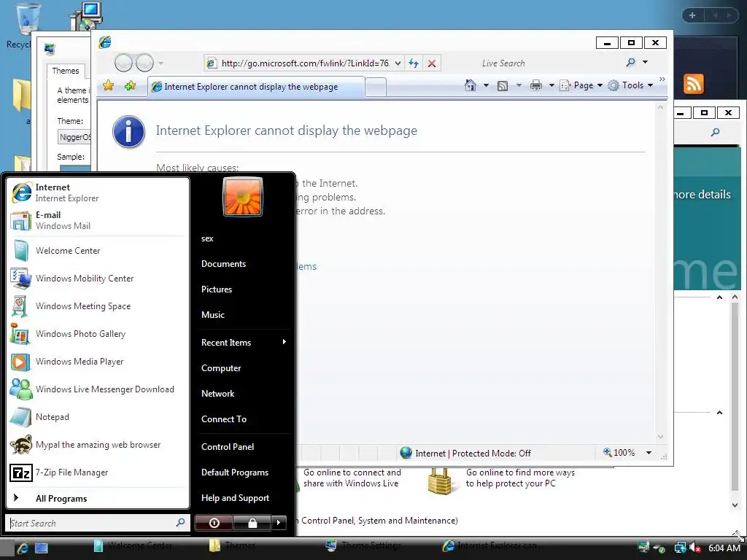The width and height of the screenshot is (747, 560).
Task: Open Help and Support
Action: (x=243, y=497)
